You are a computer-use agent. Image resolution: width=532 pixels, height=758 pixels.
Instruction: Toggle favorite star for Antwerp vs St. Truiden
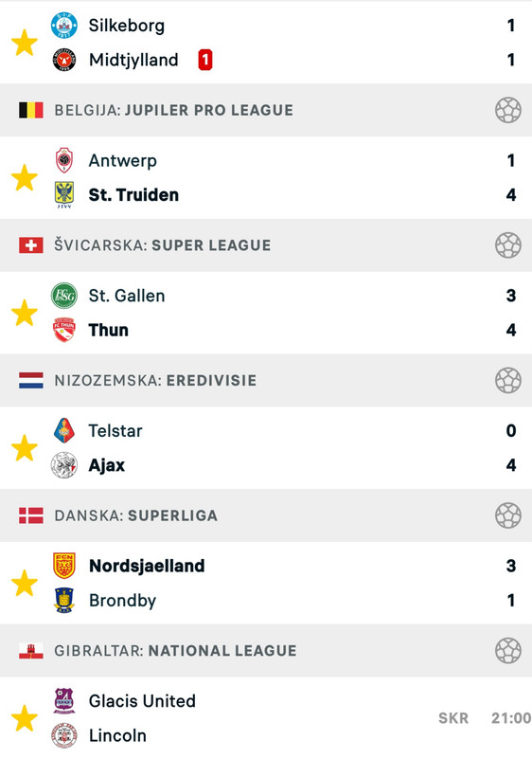pyautogui.click(x=24, y=178)
